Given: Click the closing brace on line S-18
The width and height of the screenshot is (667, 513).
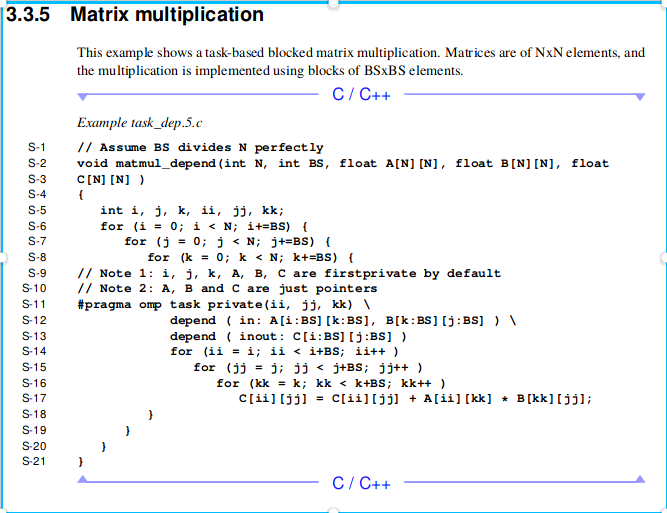Looking at the screenshot, I should (150, 415).
